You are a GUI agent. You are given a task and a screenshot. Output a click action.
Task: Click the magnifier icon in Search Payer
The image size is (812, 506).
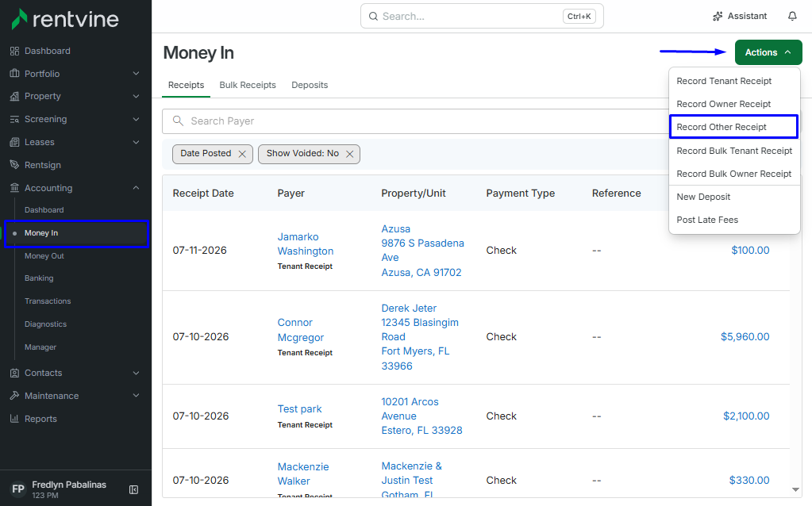(178, 121)
